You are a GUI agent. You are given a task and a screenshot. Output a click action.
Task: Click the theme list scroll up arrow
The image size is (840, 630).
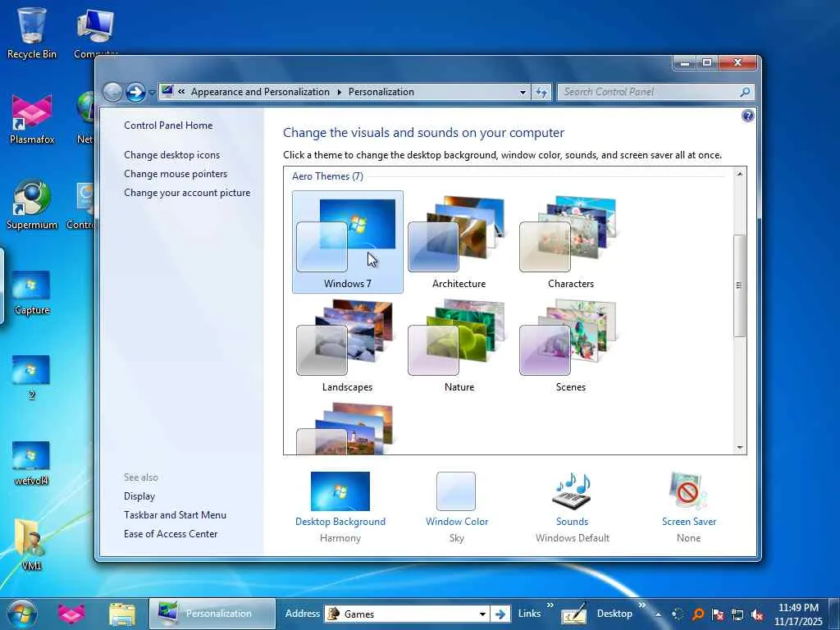740,174
